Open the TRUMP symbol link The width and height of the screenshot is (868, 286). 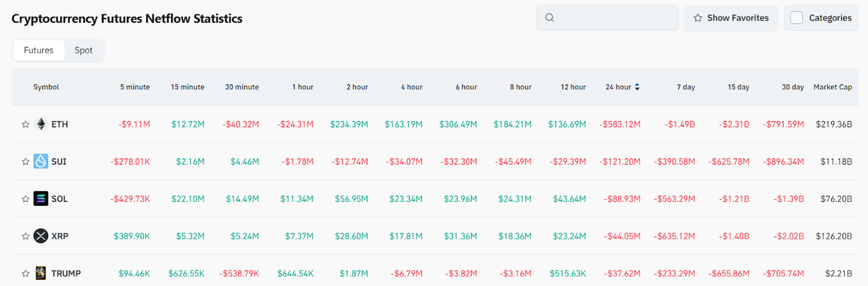tap(66, 273)
